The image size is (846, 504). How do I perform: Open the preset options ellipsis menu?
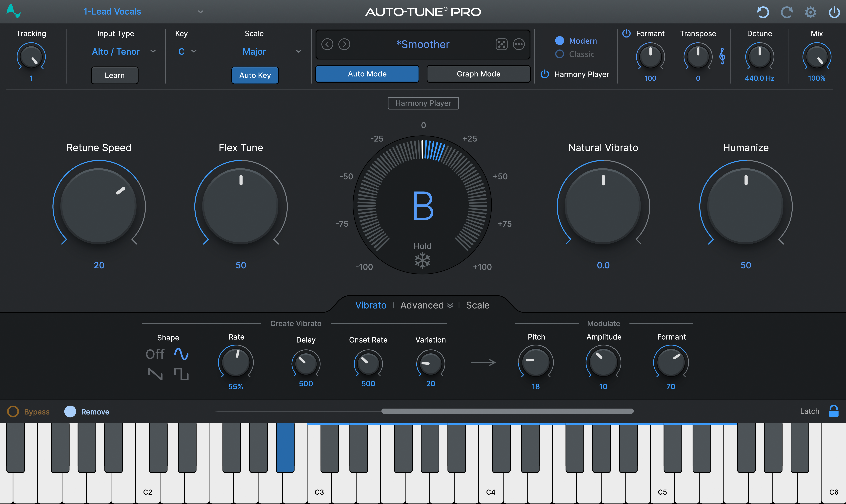point(519,44)
